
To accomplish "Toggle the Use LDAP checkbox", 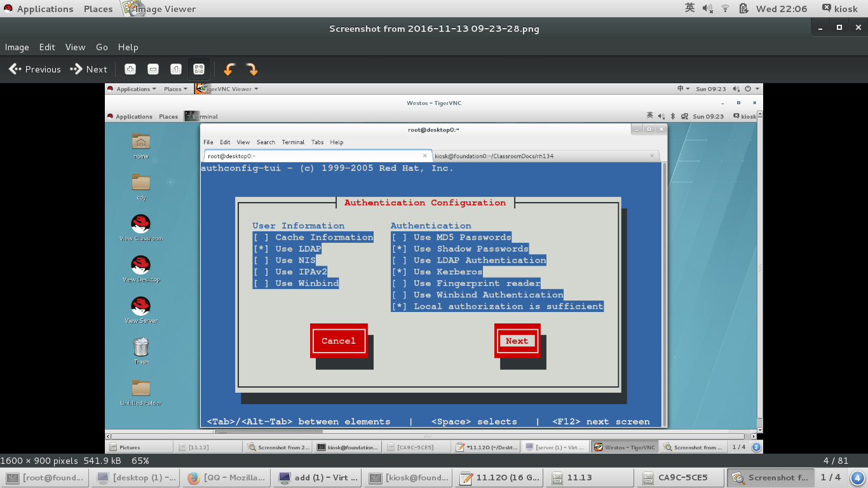I will (x=261, y=248).
